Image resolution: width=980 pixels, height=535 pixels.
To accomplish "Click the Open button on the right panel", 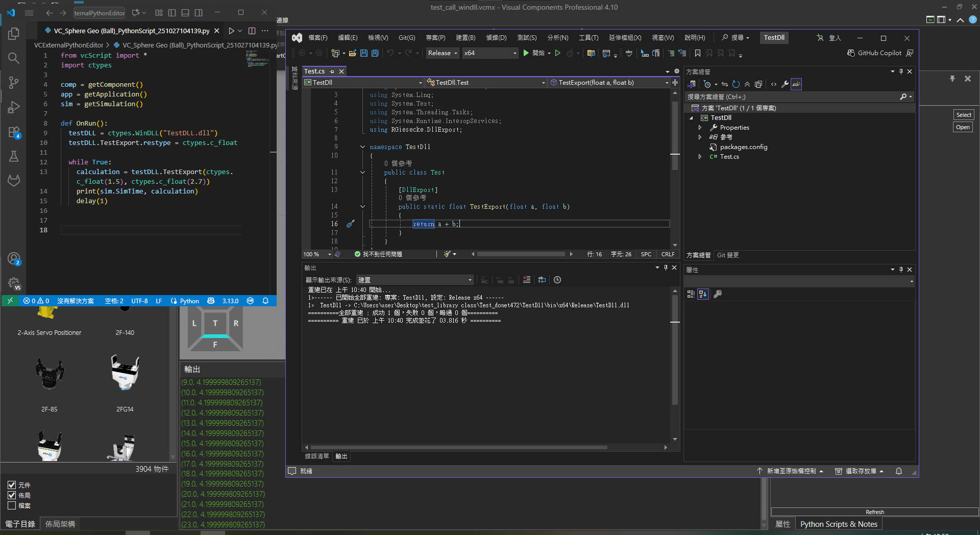I will click(x=963, y=127).
